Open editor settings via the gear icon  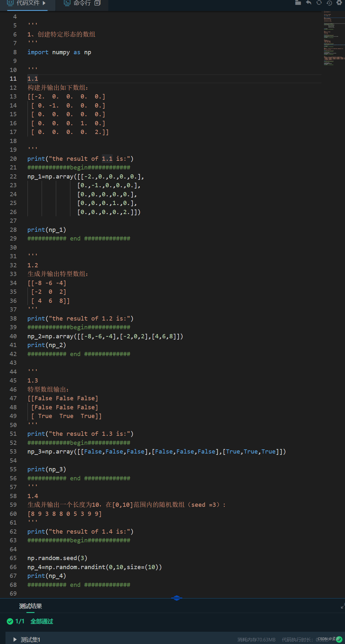(x=339, y=3)
